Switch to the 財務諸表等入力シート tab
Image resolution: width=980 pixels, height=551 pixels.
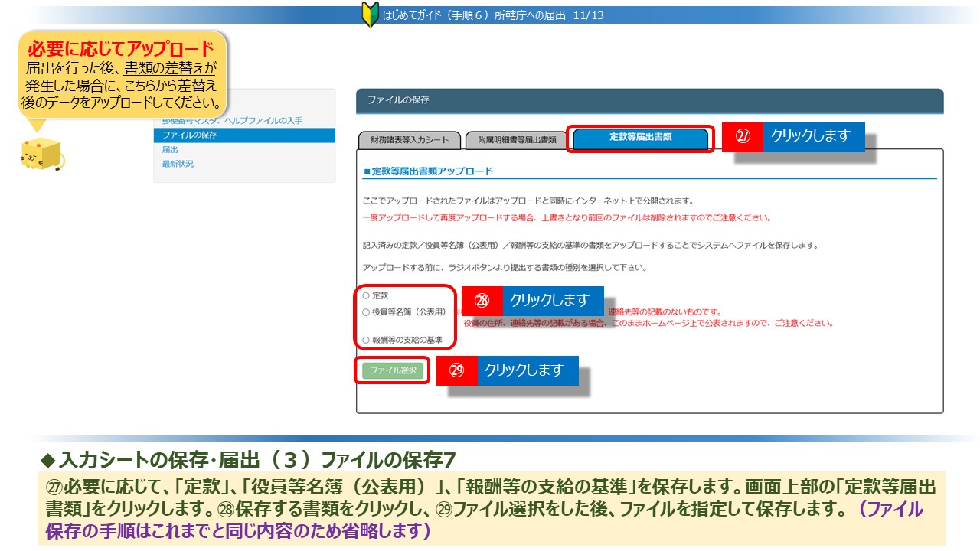(410, 140)
